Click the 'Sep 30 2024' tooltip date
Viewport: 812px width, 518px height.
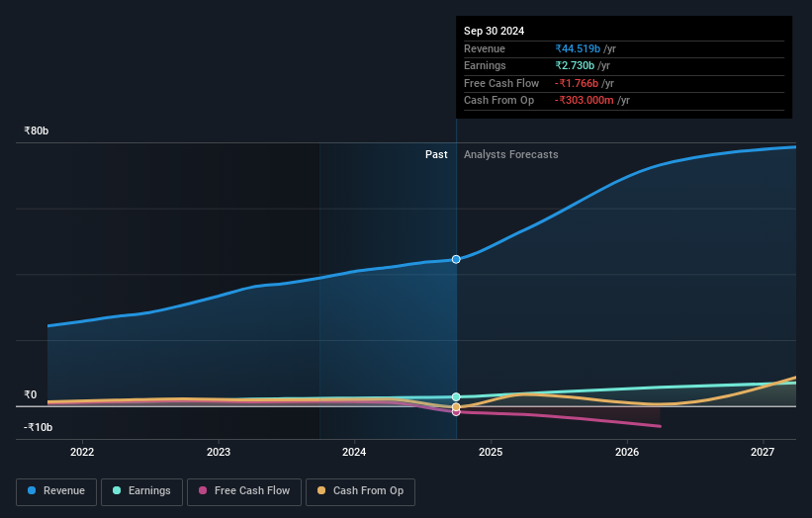(x=495, y=31)
